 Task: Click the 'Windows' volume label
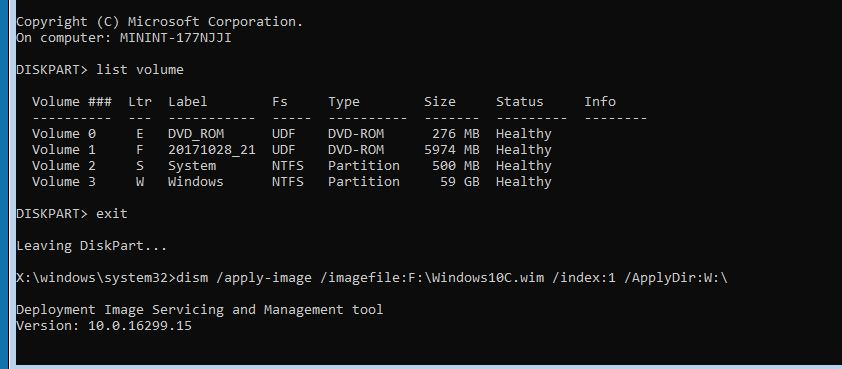coord(195,182)
